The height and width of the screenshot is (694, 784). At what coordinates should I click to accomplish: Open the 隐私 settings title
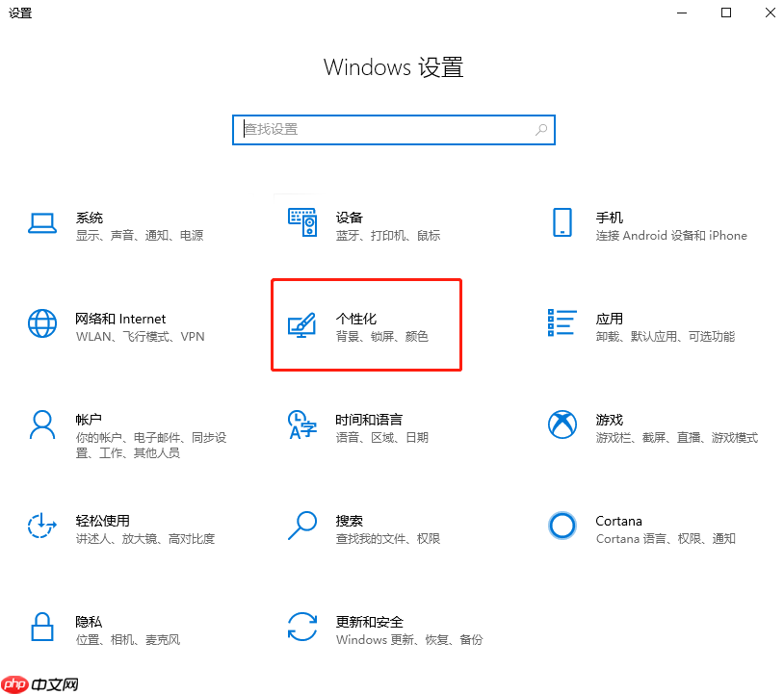(89, 622)
